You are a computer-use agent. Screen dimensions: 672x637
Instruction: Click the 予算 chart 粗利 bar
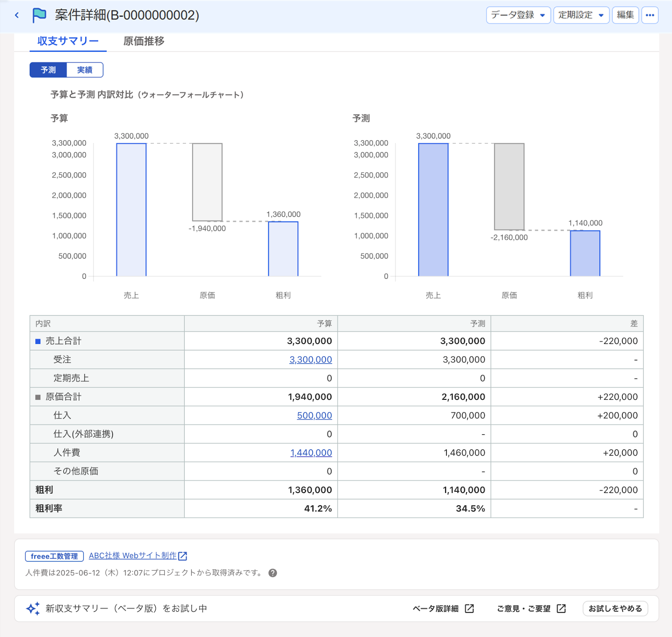pyautogui.click(x=283, y=249)
